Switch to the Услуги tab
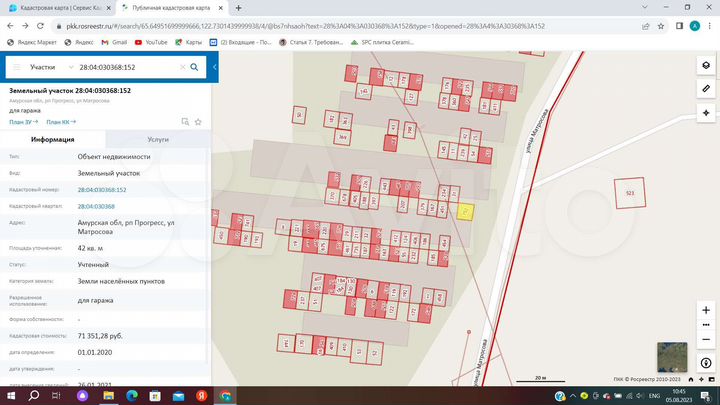720x405 pixels. pyautogui.click(x=157, y=140)
